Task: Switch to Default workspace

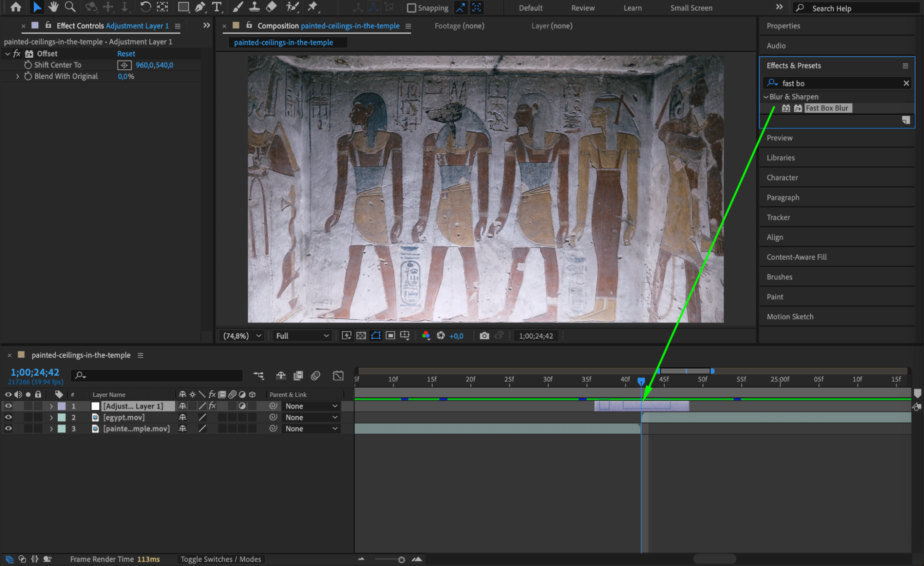Action: tap(531, 8)
